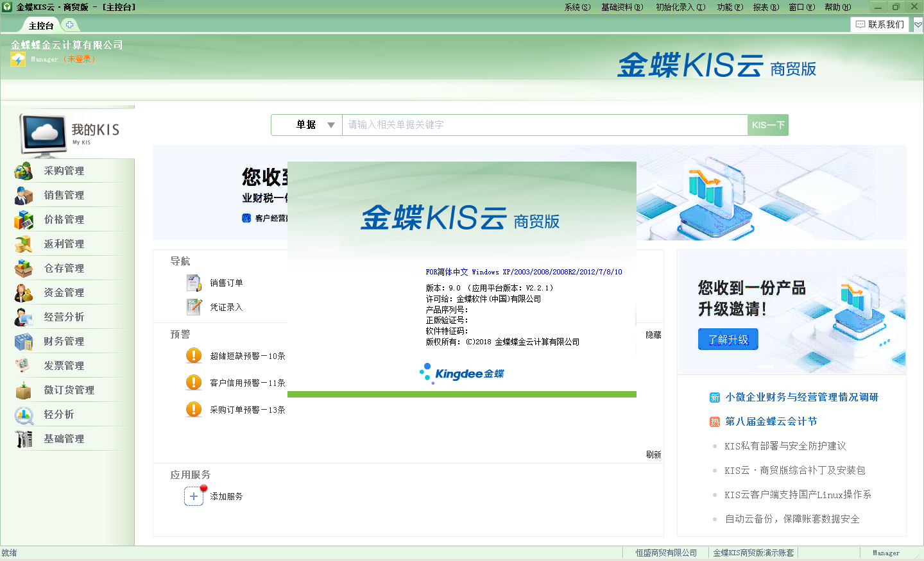Click the 凭证录入 navigation icon
The height and width of the screenshot is (561, 924).
pyautogui.click(x=194, y=307)
